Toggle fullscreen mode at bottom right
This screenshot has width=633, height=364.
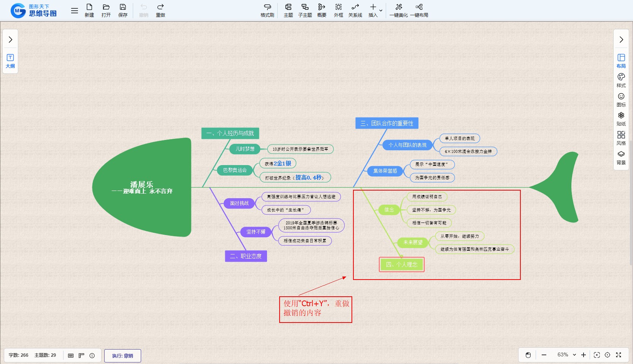(x=619, y=355)
